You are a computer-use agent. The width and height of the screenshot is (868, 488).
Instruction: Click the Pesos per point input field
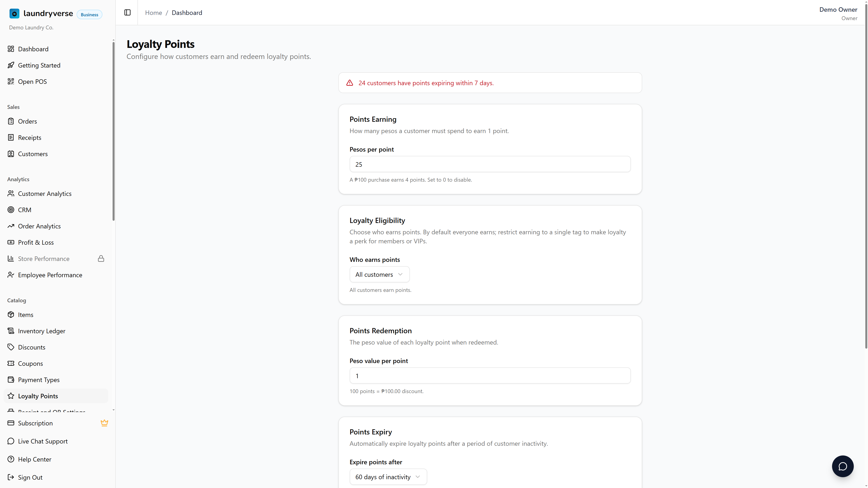point(490,164)
